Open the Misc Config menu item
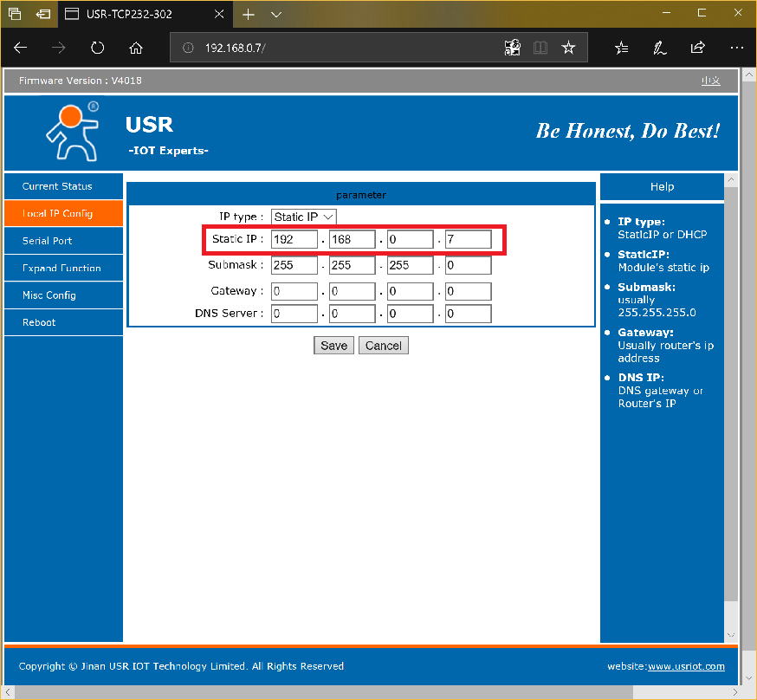 pyautogui.click(x=64, y=295)
